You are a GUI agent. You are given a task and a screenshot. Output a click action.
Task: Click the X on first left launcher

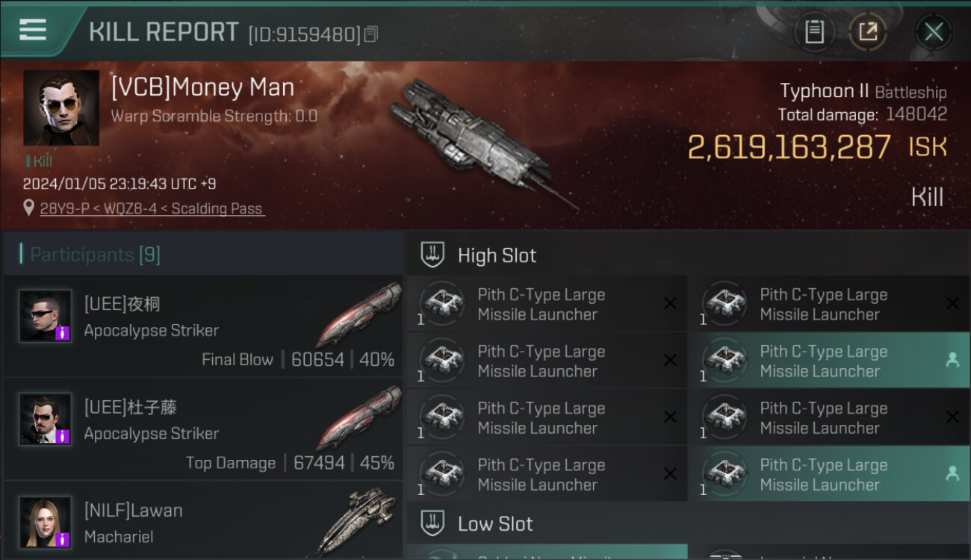(670, 304)
